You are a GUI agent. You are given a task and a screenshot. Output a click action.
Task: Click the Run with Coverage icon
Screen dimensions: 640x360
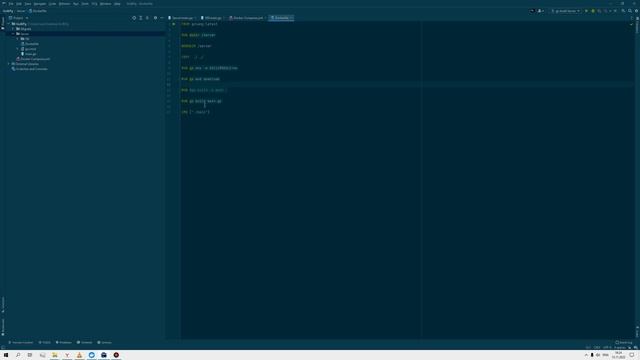pos(600,11)
